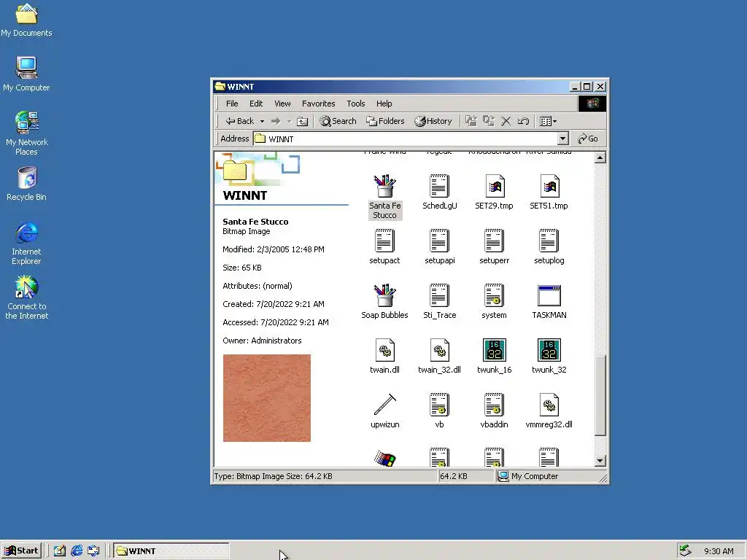Click the History toolbar button

coord(433,122)
